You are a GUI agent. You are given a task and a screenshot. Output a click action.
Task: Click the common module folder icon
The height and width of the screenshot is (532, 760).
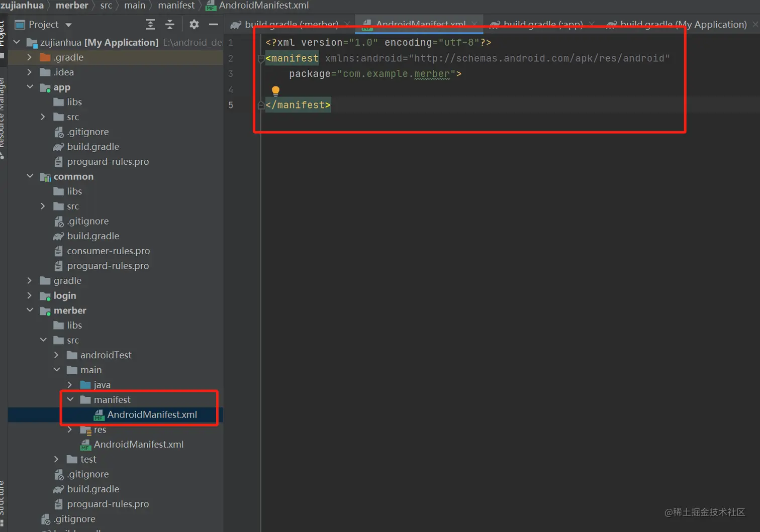click(x=45, y=177)
